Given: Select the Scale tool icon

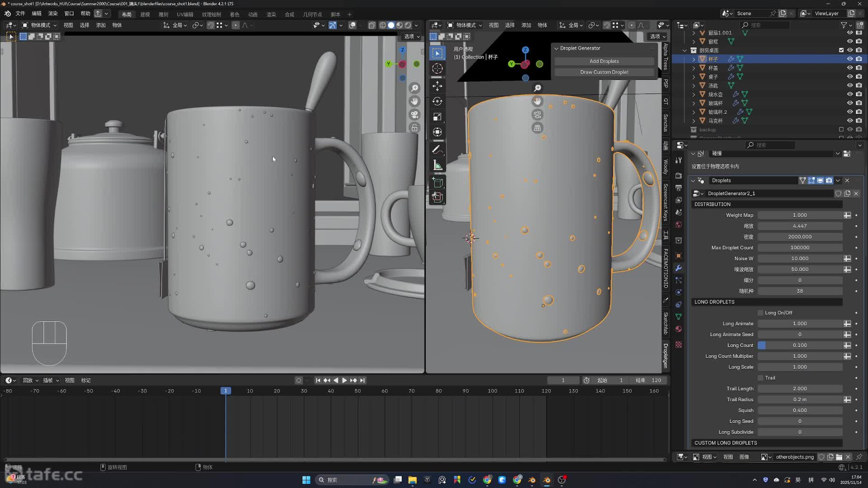Looking at the screenshot, I should 437,117.
